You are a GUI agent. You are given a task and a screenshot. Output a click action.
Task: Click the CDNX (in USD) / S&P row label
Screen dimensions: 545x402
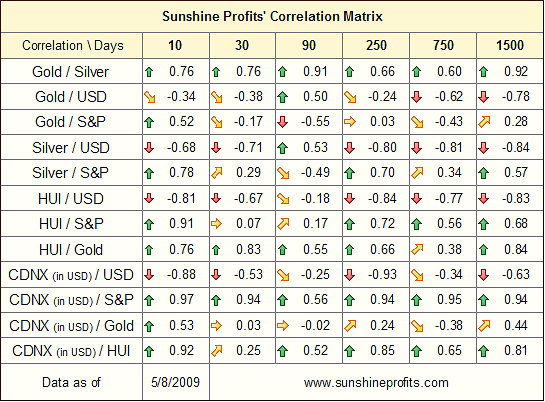pos(71,300)
